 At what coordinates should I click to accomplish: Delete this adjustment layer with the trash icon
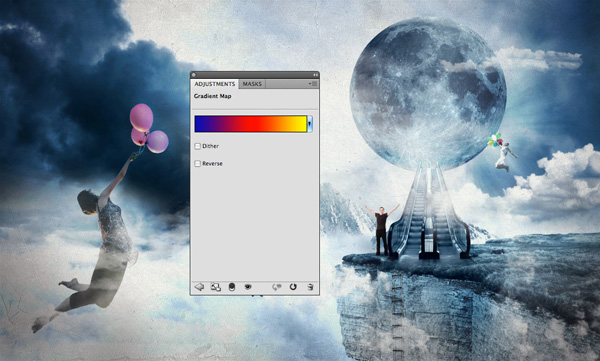coord(310,287)
